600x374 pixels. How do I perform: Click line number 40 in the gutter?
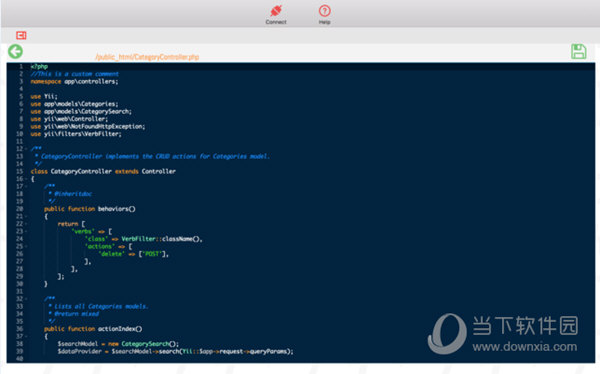(x=20, y=359)
